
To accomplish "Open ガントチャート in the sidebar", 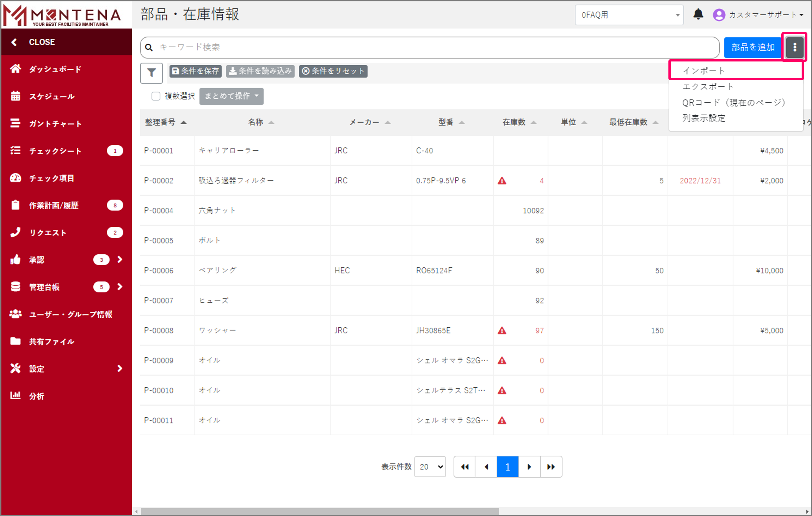I will (55, 124).
